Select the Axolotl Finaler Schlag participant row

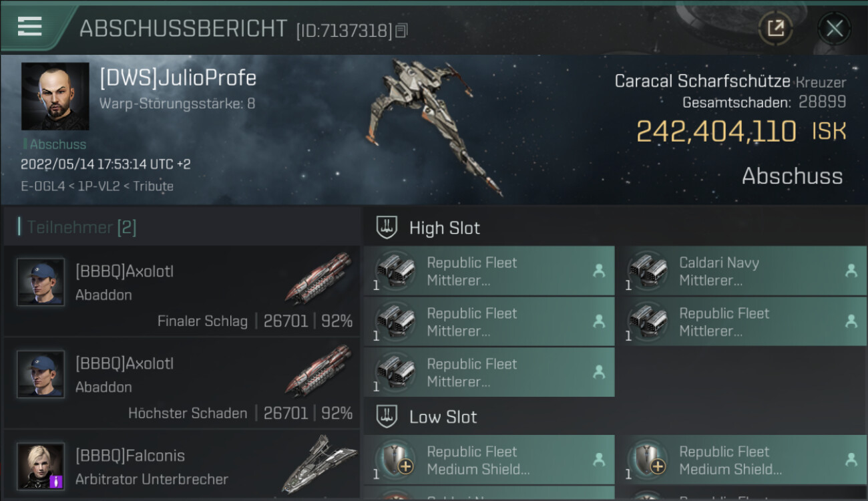point(182,291)
